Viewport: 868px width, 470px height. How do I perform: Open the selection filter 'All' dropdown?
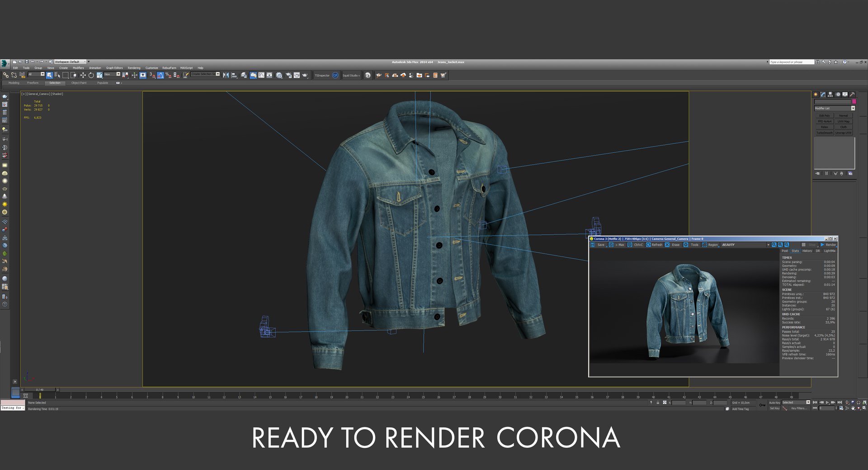(x=36, y=74)
